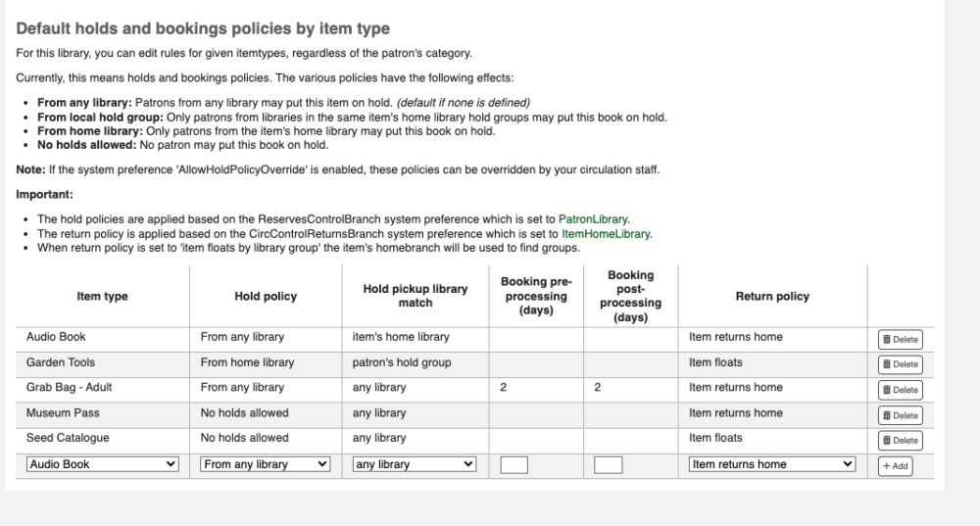Open the Hold pickup library match dropdown

413,464
